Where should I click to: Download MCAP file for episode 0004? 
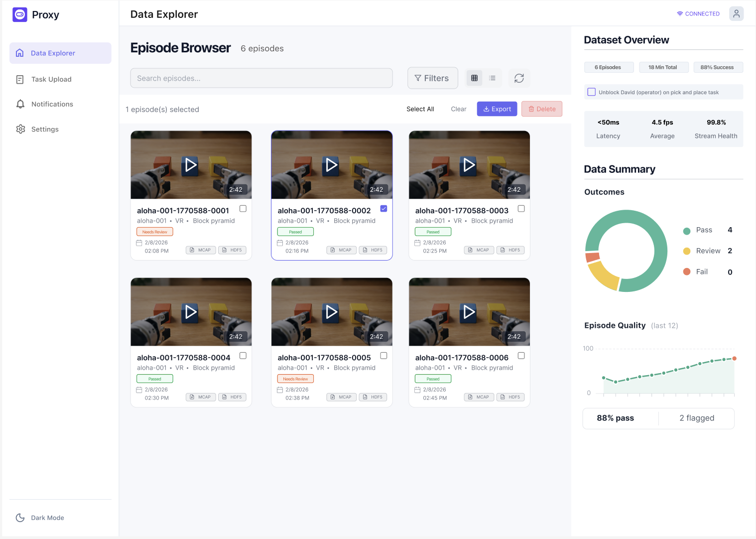(201, 397)
